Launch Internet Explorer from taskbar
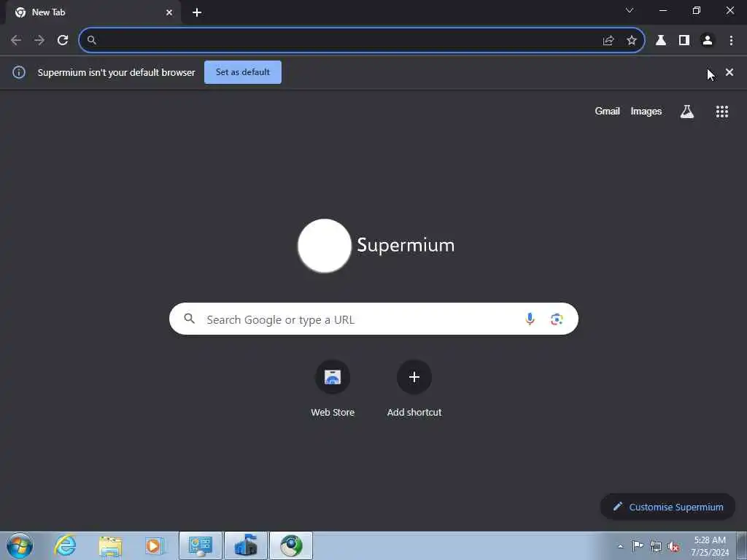Image resolution: width=747 pixels, height=560 pixels. point(65,545)
